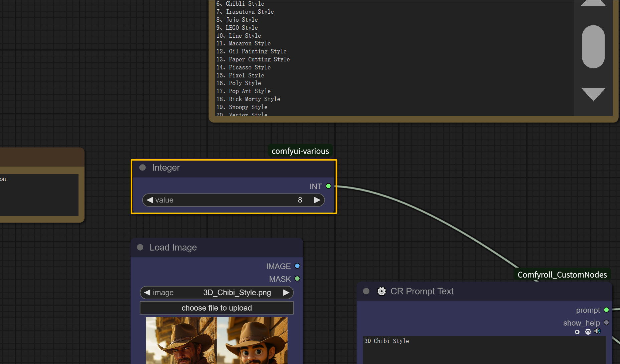
Task: Click the choose file to upload button
Action: click(217, 308)
